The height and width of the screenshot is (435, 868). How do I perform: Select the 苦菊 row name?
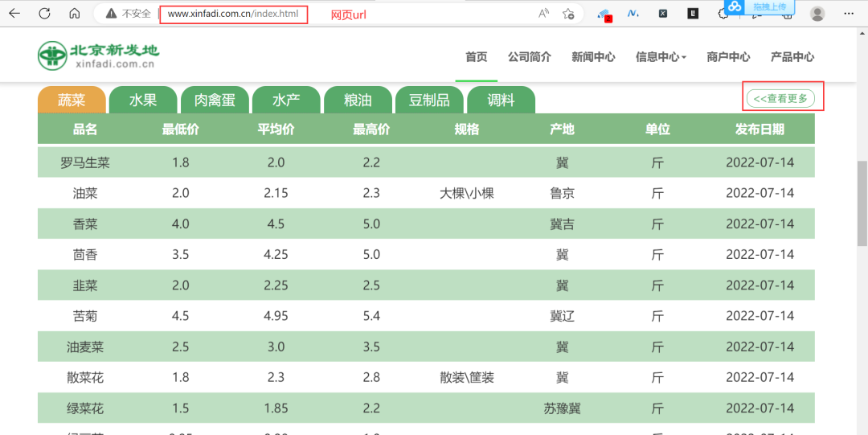(85, 317)
